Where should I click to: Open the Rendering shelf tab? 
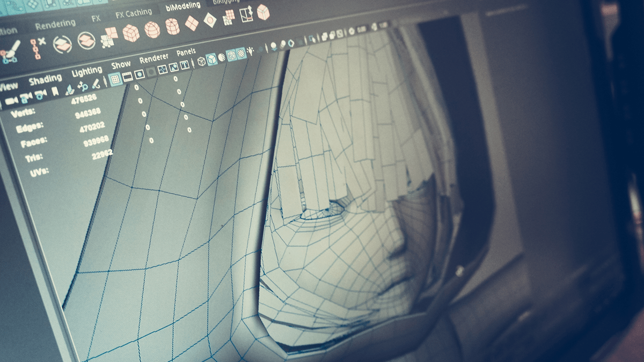point(55,24)
